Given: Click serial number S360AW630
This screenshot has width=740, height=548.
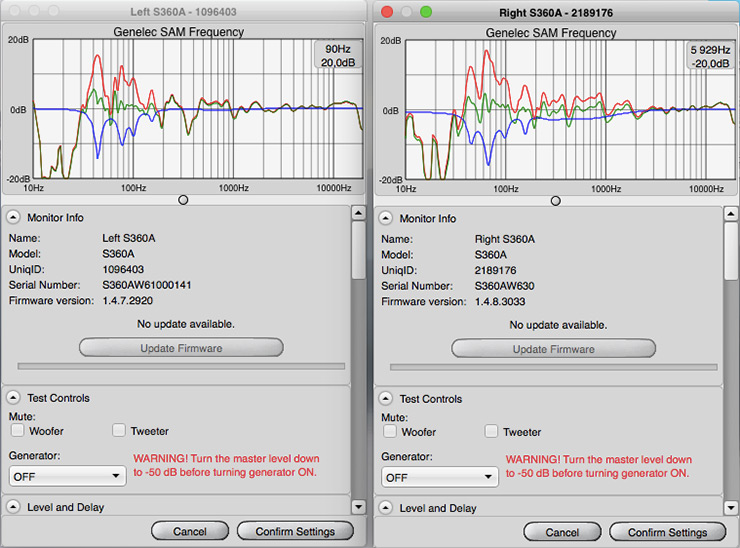Looking at the screenshot, I should tap(505, 286).
